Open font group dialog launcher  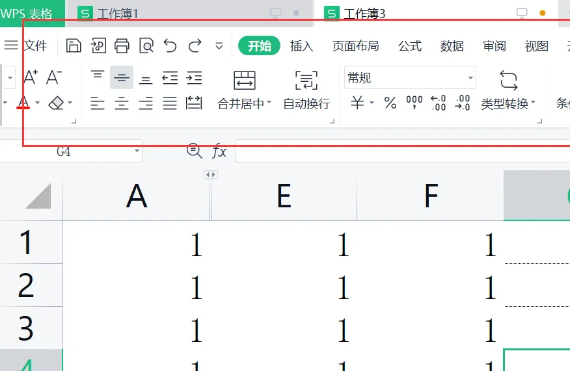pos(74,121)
